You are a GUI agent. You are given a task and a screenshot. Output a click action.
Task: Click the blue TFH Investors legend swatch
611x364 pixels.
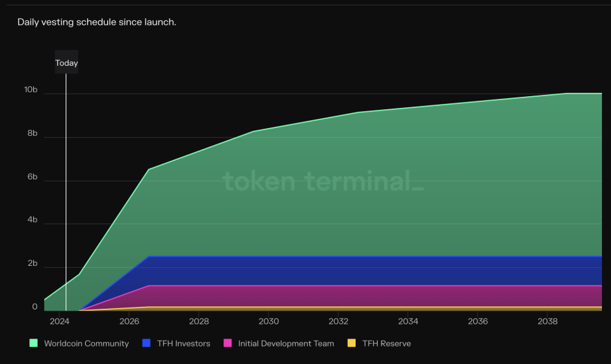[x=146, y=343]
